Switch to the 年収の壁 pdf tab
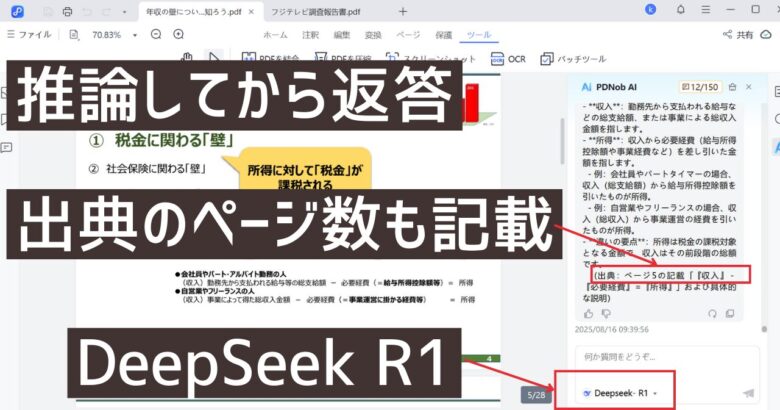 click(x=194, y=11)
